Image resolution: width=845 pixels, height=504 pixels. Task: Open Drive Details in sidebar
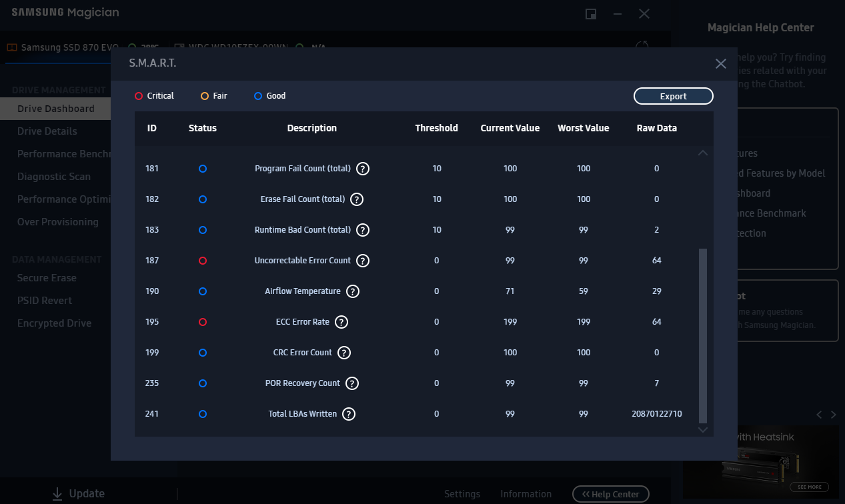(x=47, y=131)
